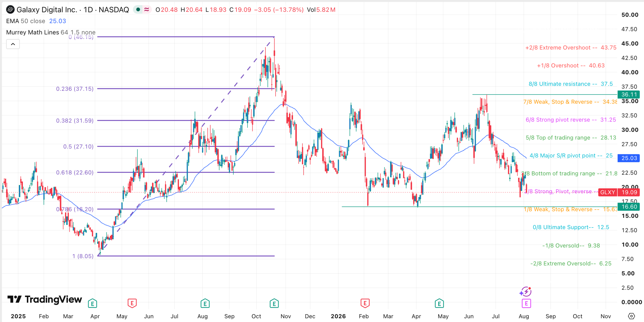Click "+2/8 Extreme Overshoot -- 43.75" label
This screenshot has height=322, width=644.
(x=571, y=48)
